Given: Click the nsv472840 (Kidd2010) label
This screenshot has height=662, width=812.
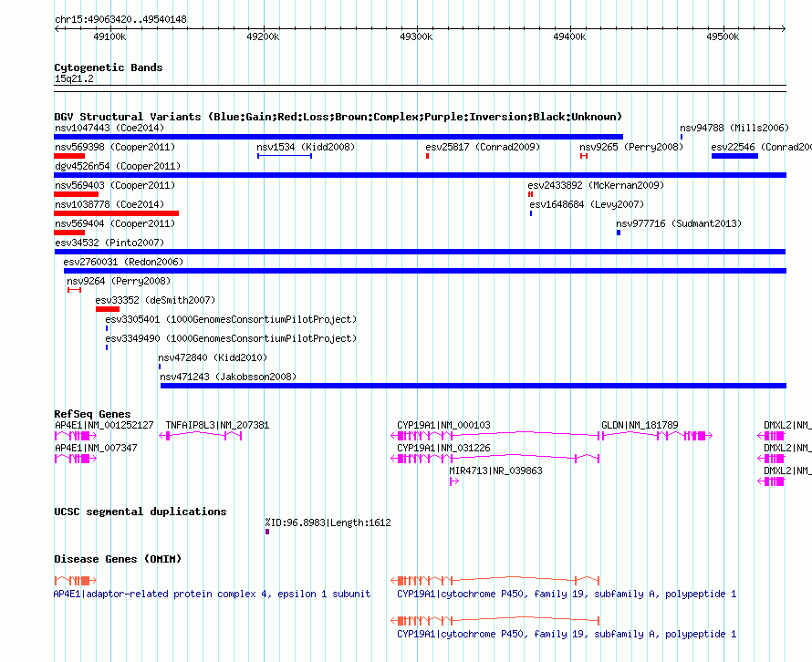Looking at the screenshot, I should pos(213,357).
